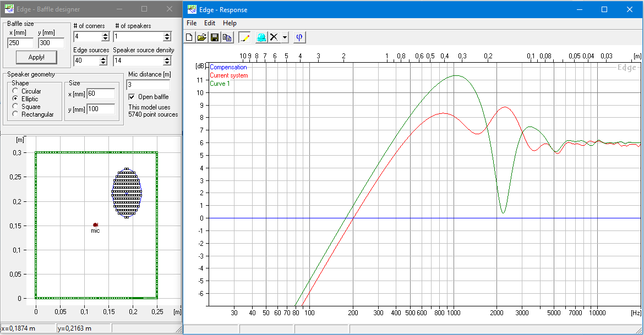Open the Help menu
Screen dimensions: 644x335
[230, 23]
